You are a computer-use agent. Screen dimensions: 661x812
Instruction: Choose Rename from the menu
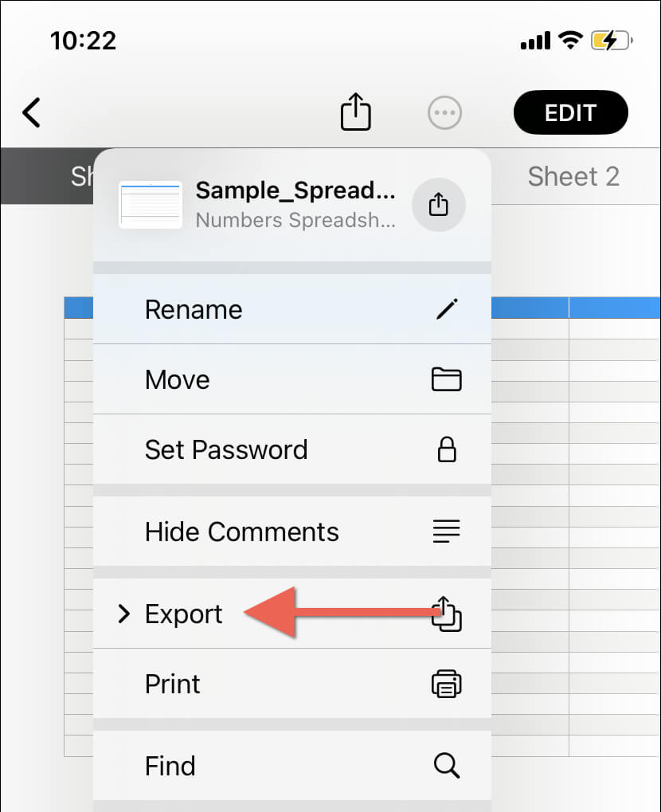292,309
